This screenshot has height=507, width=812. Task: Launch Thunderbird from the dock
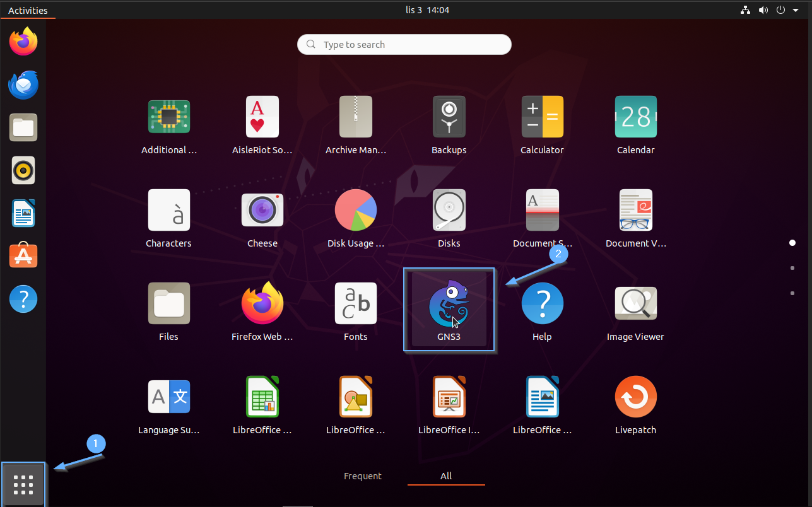pos(23,85)
